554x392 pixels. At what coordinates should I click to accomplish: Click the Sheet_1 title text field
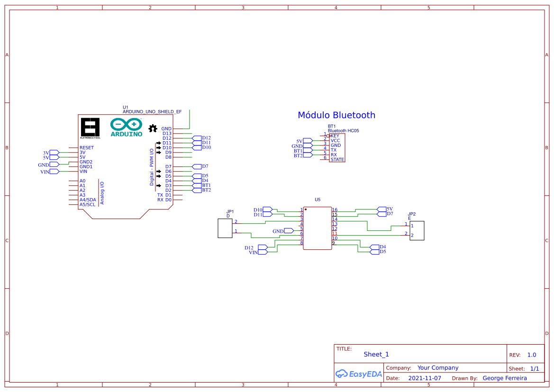click(x=376, y=354)
